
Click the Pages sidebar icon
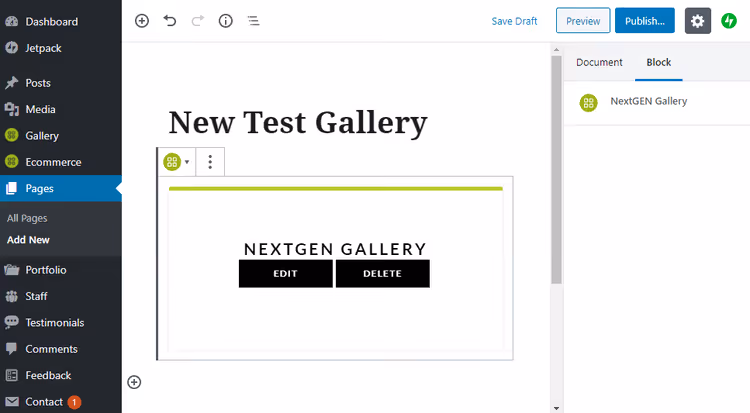11,188
